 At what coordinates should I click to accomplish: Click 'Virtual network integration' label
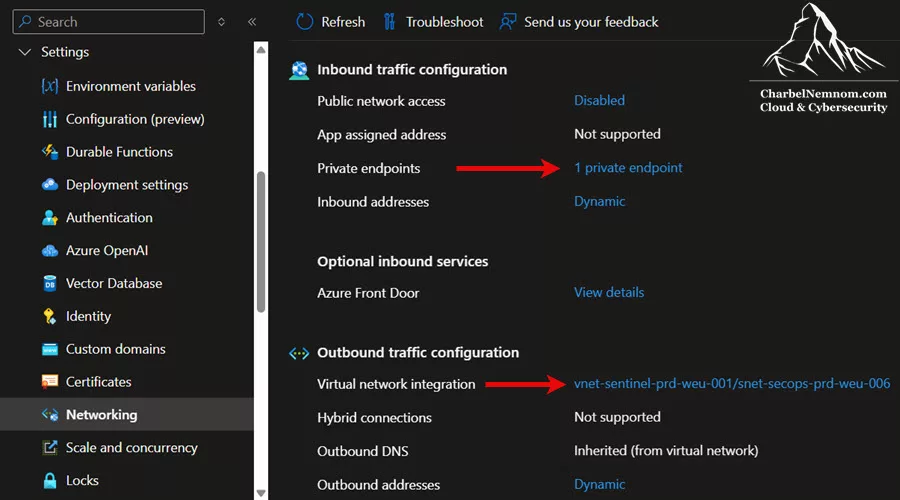pyautogui.click(x=396, y=384)
